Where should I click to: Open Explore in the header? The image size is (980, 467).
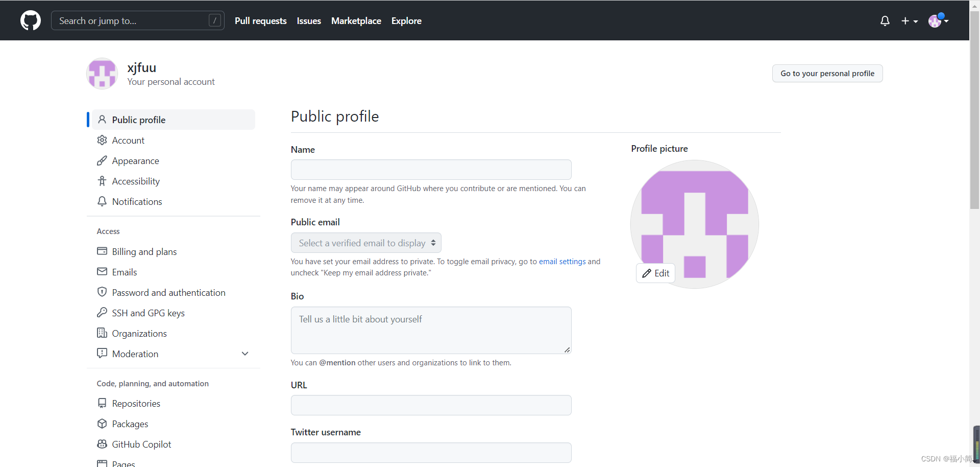(x=406, y=21)
